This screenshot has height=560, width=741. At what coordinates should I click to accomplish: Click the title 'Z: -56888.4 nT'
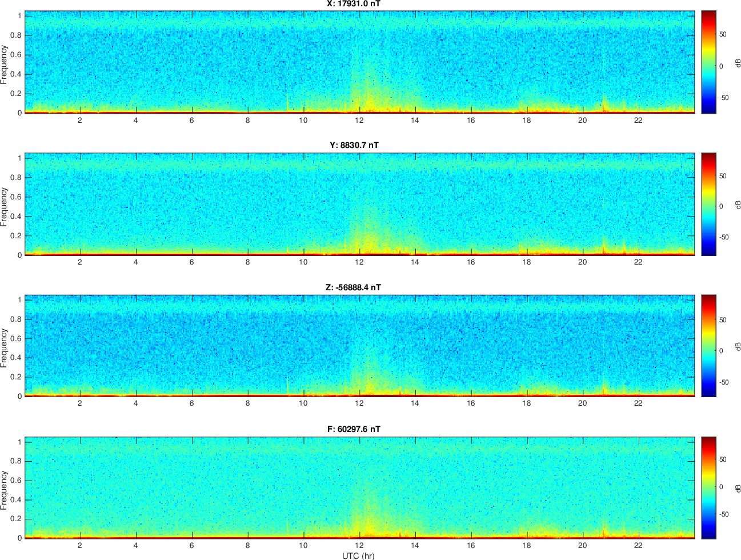pyautogui.click(x=354, y=287)
